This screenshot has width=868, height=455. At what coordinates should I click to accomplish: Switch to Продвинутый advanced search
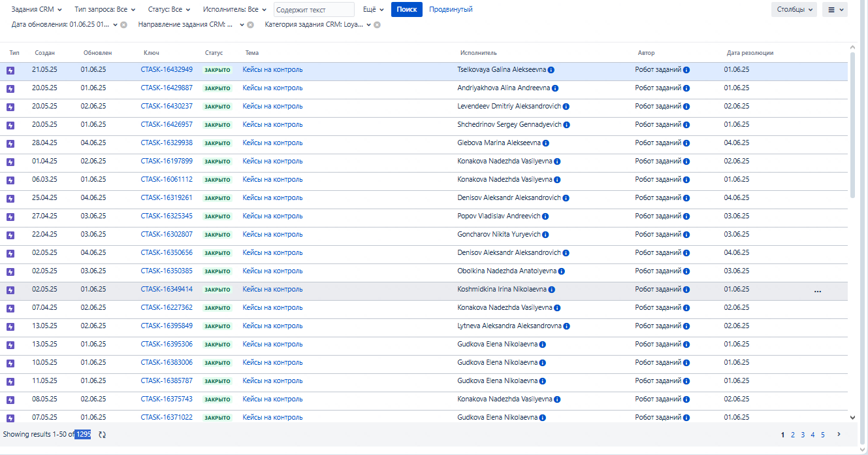coord(451,10)
